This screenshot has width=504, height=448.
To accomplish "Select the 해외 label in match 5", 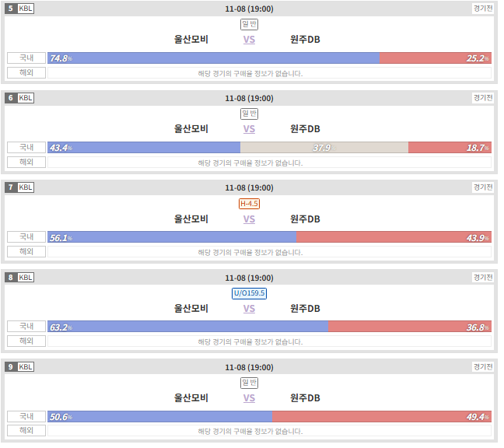I will click(x=26, y=73).
